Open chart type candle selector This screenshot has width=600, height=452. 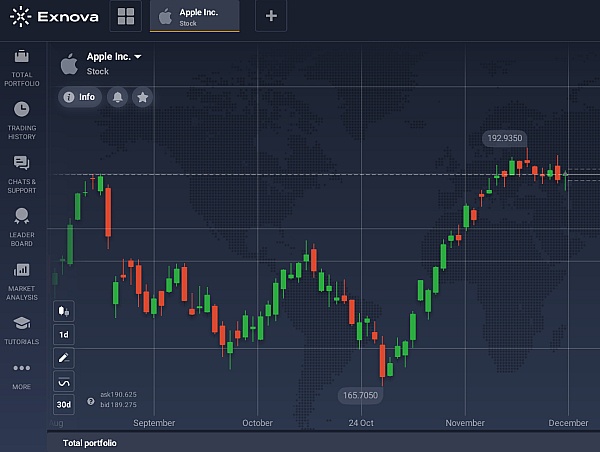click(64, 311)
